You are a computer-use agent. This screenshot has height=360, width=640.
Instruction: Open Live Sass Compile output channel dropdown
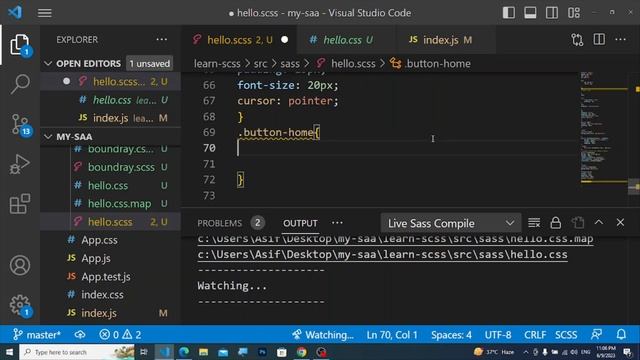pyautogui.click(x=451, y=223)
